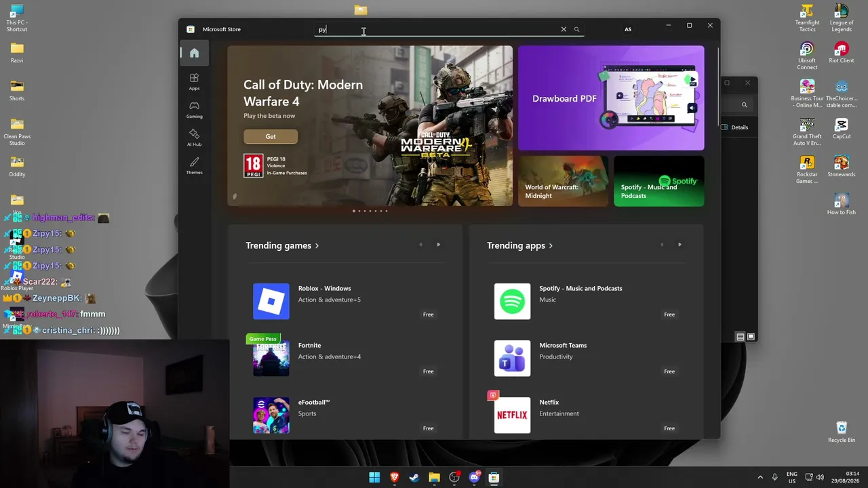Click the 'Call of Duty: Modern Warfare 4' heading
868x488 pixels.
pyautogui.click(x=303, y=93)
